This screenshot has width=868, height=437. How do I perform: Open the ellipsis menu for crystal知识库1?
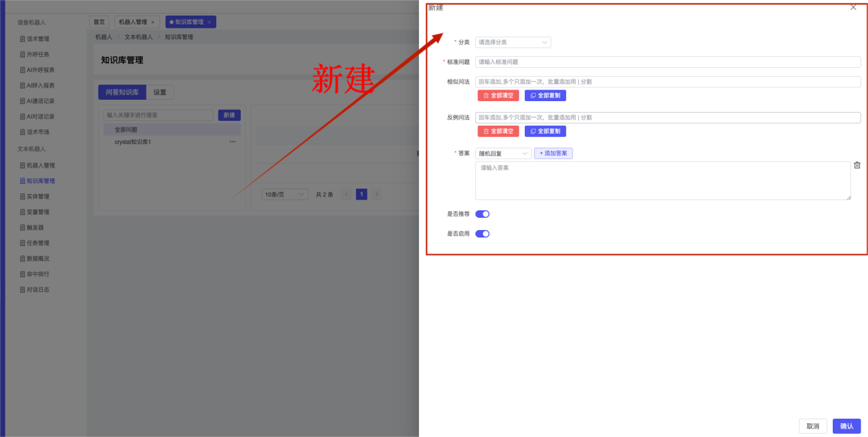[x=233, y=142]
